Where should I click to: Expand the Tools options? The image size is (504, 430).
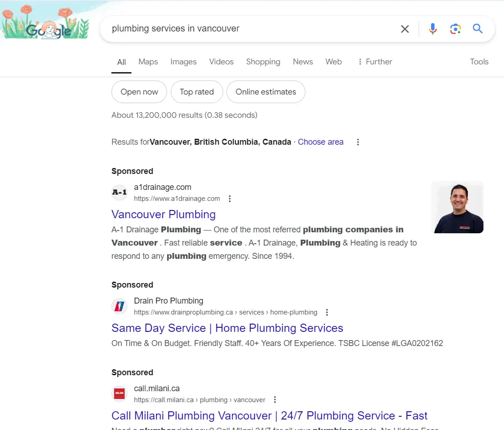click(479, 62)
